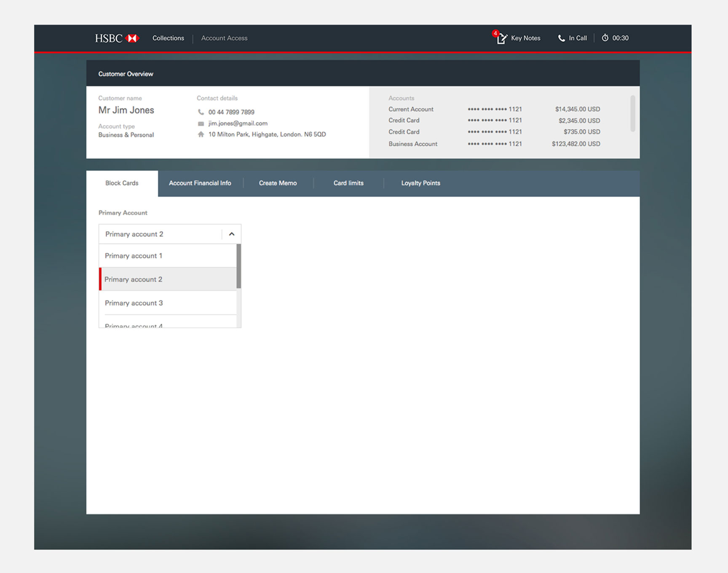The width and height of the screenshot is (728, 573).
Task: Navigate to Account Access in header
Action: pyautogui.click(x=224, y=38)
